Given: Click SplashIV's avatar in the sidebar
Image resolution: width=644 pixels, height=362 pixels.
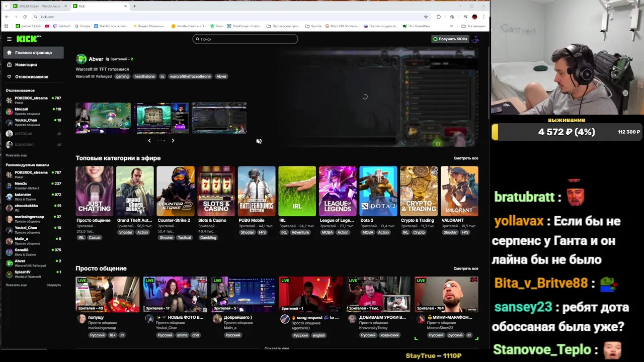Looking at the screenshot, I should (x=9, y=274).
